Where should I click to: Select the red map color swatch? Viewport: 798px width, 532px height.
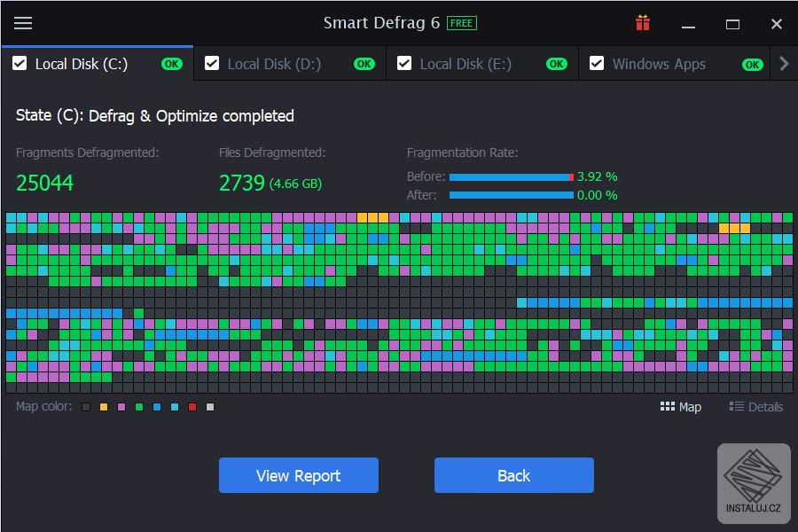coord(192,407)
